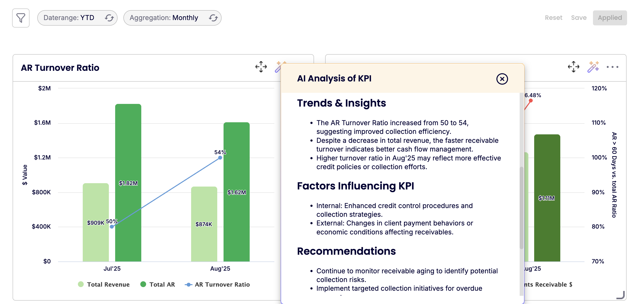The width and height of the screenshot is (644, 304).
Task: Click the Applied button
Action: click(x=609, y=18)
